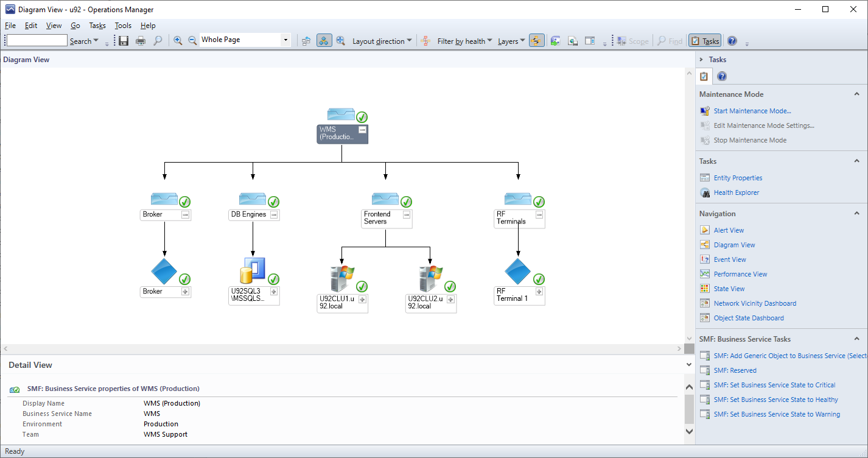Click the diagram horizontal scrollbar track
Image resolution: width=868 pixels, height=458 pixels.
tap(344, 349)
